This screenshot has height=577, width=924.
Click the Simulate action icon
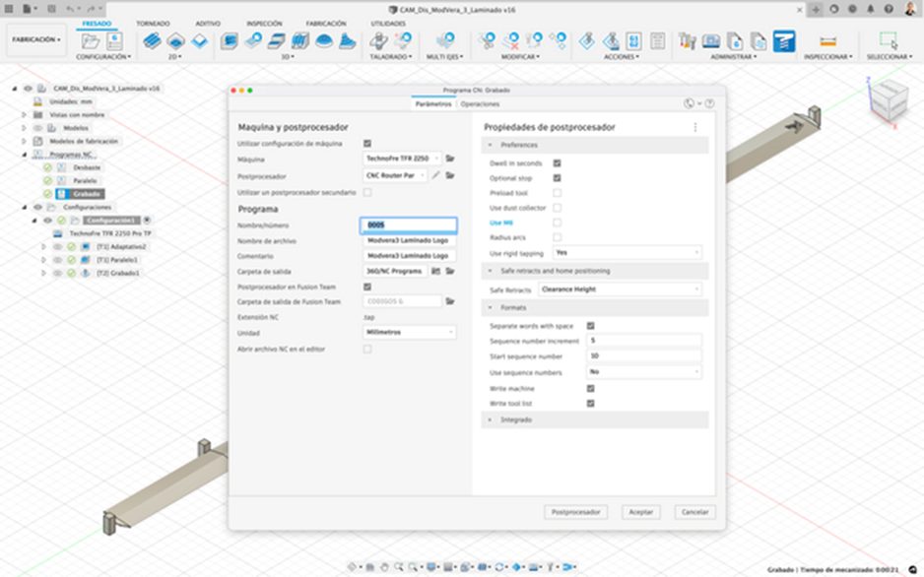click(586, 41)
